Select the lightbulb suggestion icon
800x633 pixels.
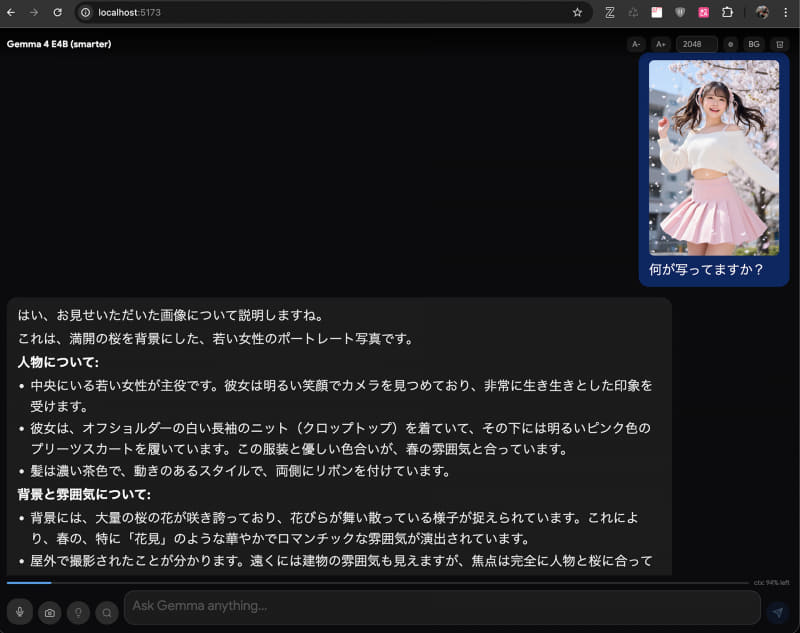pyautogui.click(x=77, y=612)
